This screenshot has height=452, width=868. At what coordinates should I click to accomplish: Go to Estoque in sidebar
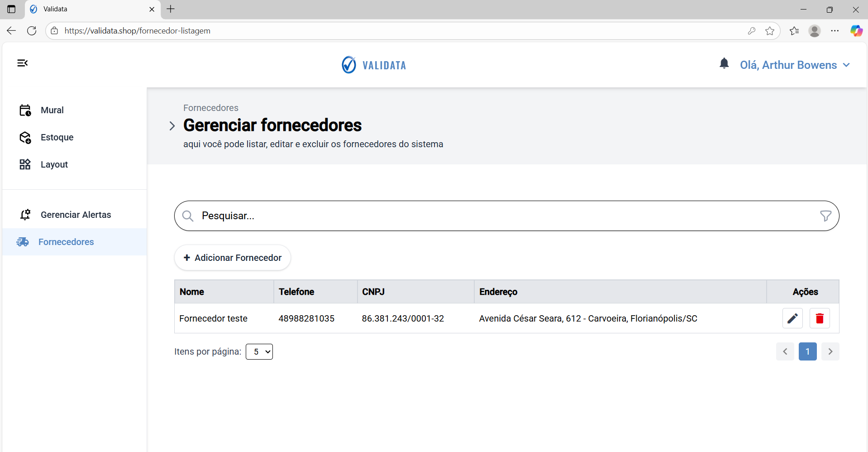click(x=57, y=137)
